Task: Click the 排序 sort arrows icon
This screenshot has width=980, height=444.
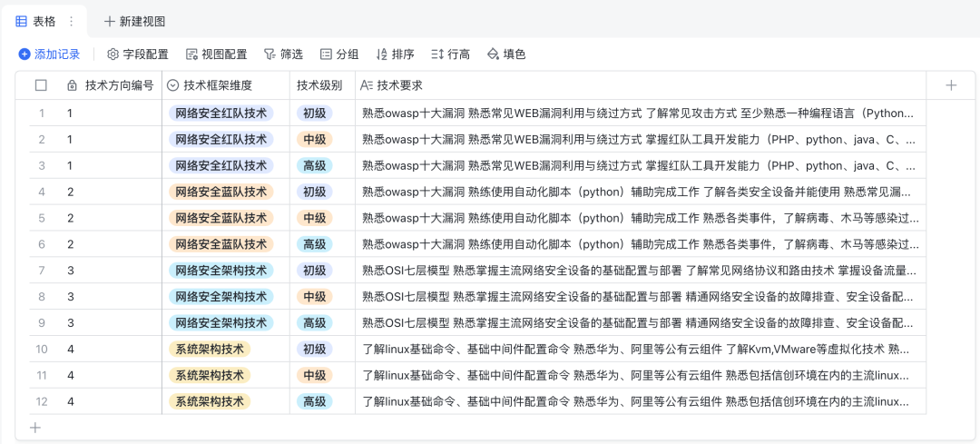Action: click(x=382, y=54)
